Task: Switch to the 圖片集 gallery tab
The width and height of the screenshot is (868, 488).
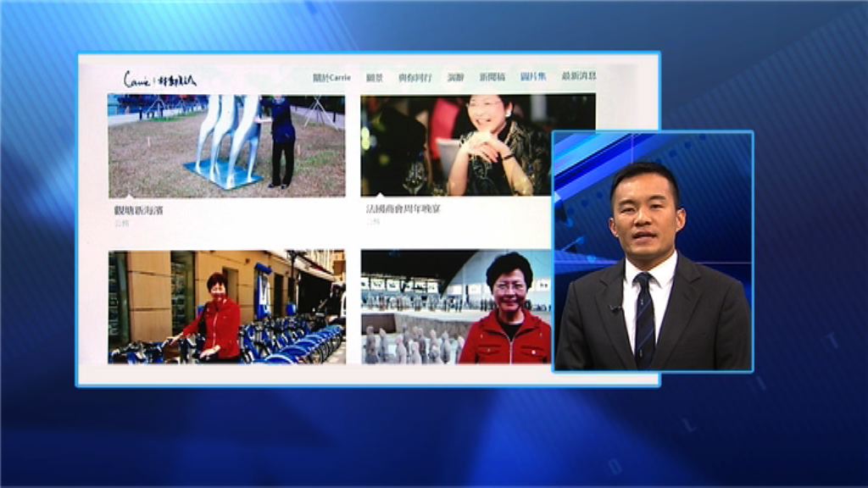Action: click(x=533, y=77)
